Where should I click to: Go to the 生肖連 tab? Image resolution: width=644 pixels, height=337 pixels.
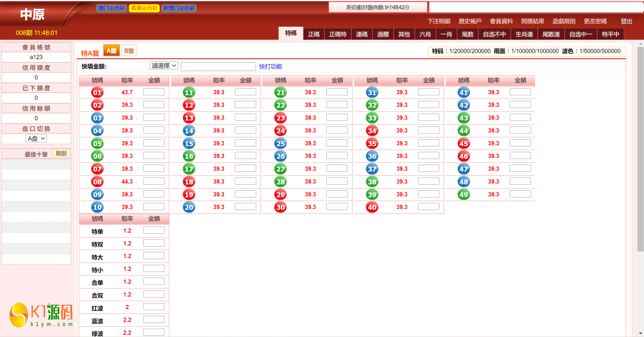(524, 34)
